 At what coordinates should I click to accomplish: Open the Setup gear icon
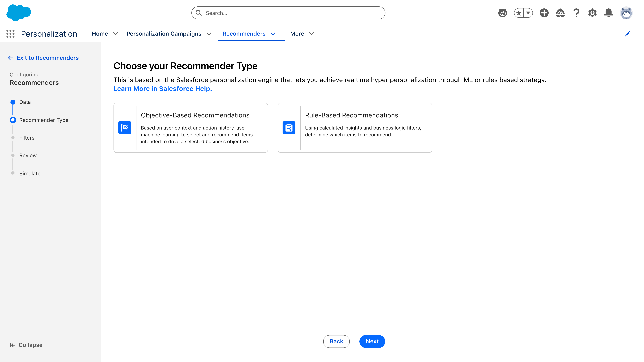(x=592, y=13)
